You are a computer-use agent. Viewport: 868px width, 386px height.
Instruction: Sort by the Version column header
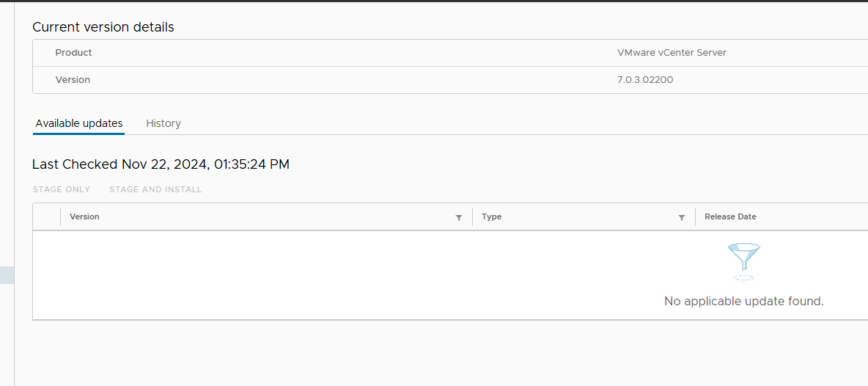pos(84,216)
